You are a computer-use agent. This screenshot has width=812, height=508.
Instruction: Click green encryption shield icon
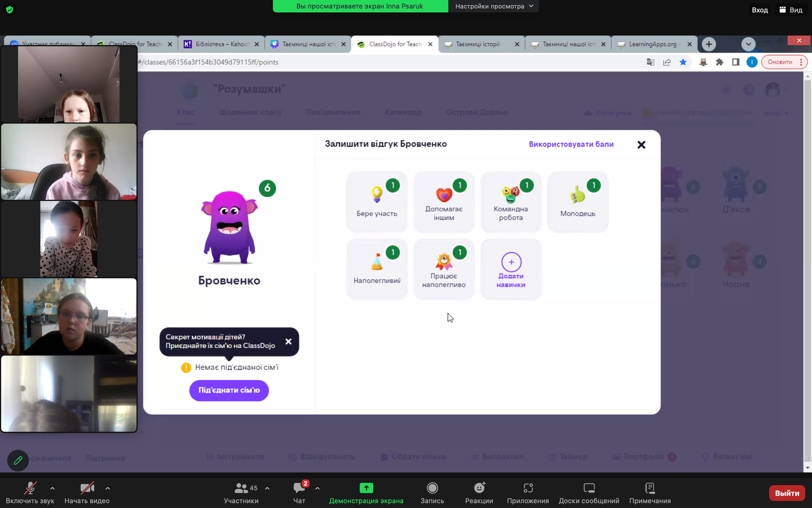10,10
